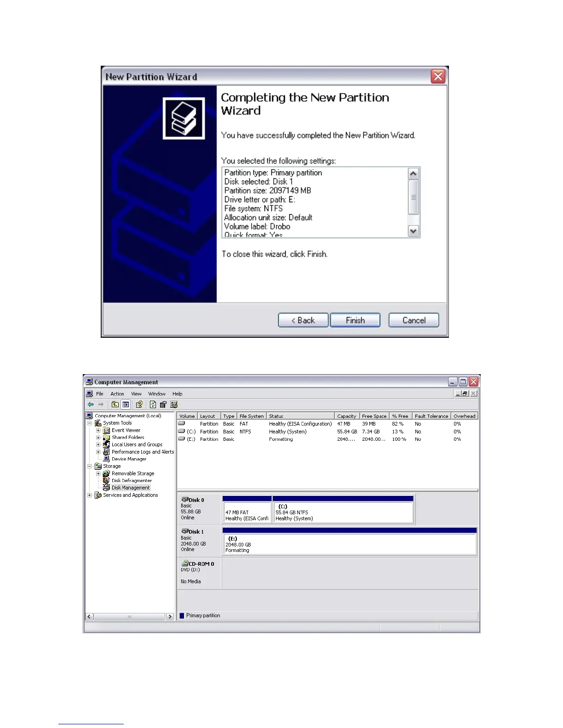Click the Computer Management (Local) root icon
Screen dimensions: 563x728
pyautogui.click(x=90, y=415)
